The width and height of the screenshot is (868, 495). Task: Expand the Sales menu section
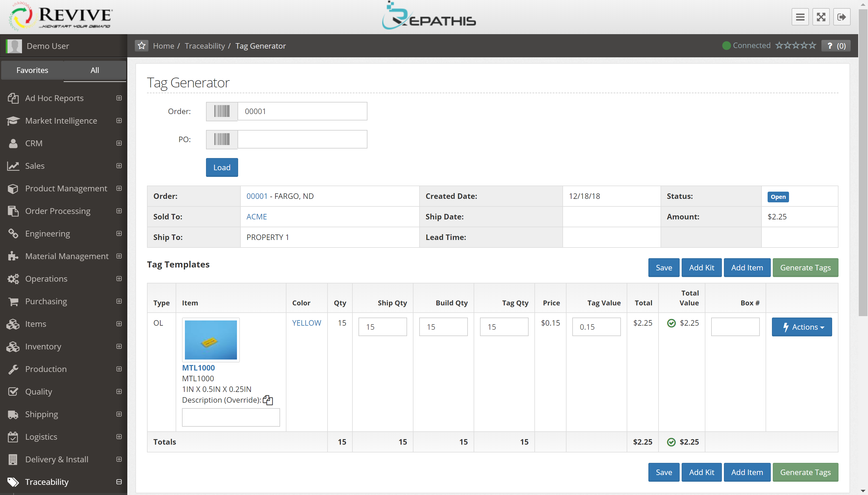click(x=119, y=166)
